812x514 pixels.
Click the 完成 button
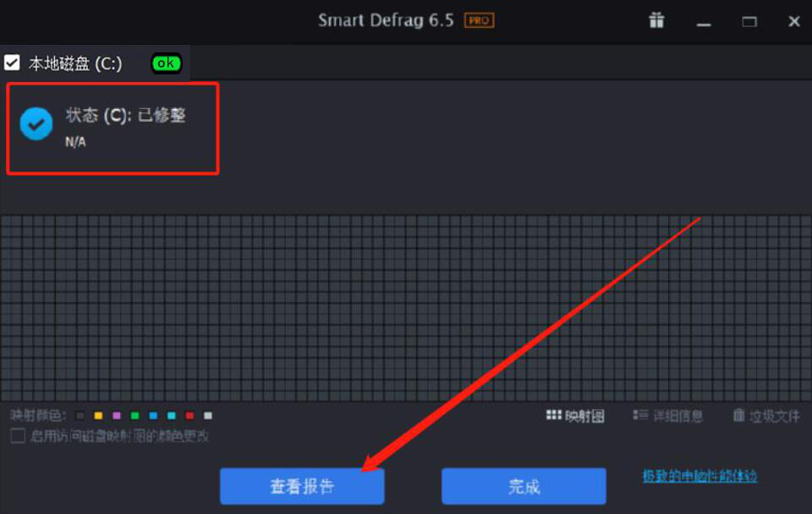pyautogui.click(x=524, y=486)
